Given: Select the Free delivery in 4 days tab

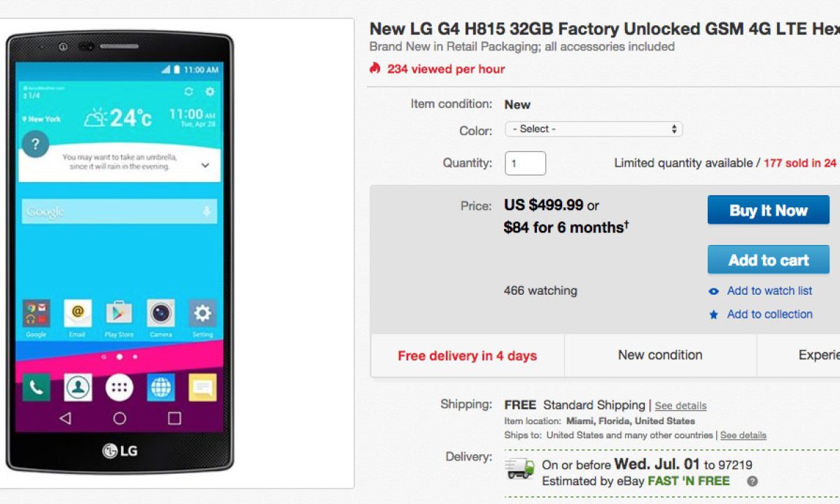Looking at the screenshot, I should (x=468, y=356).
